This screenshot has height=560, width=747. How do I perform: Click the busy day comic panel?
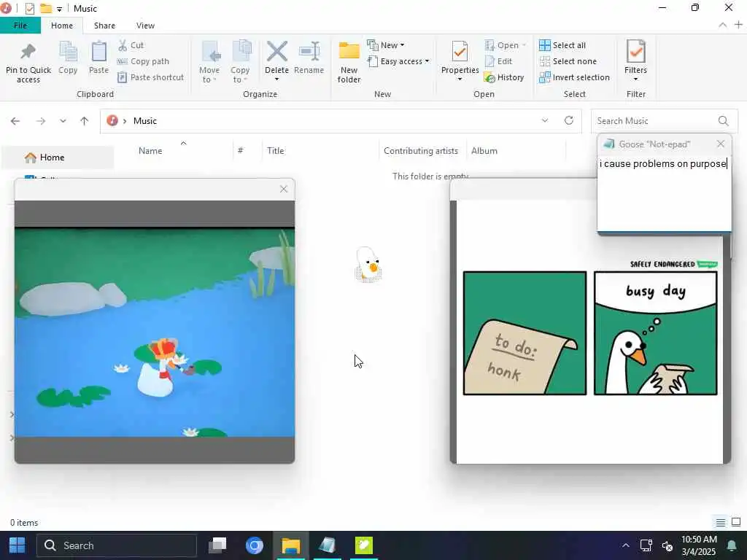[x=656, y=332]
